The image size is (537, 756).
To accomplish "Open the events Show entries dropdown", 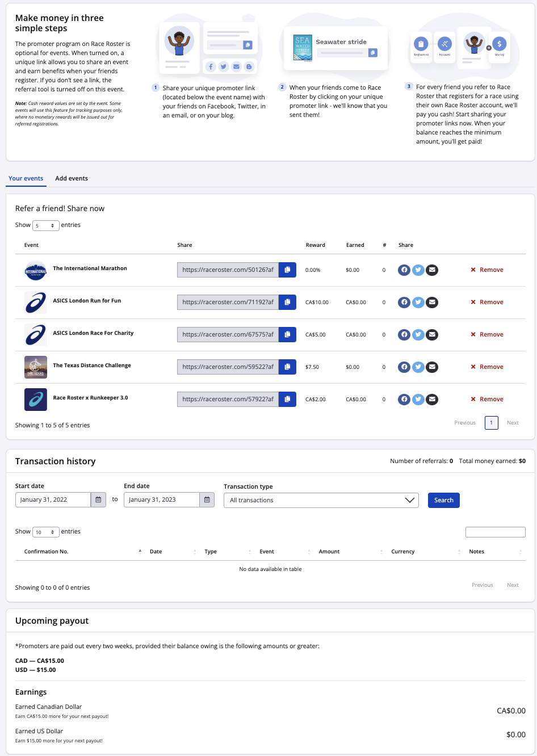I will click(x=46, y=226).
